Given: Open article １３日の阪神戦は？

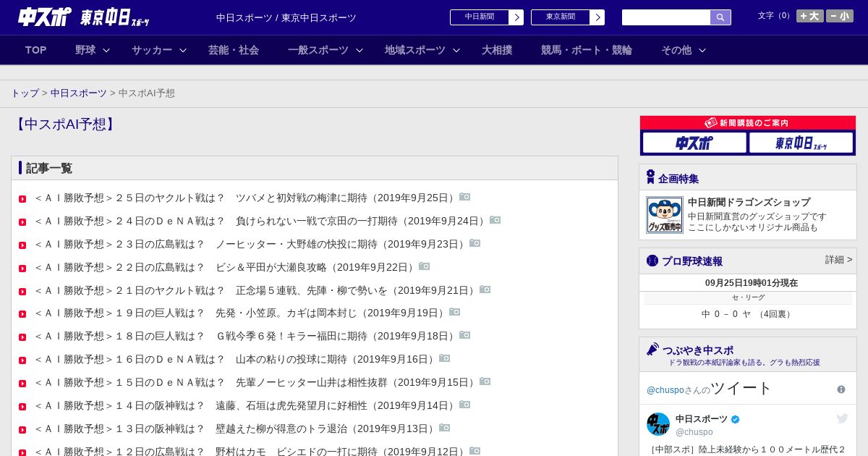Looking at the screenshot, I should [236, 428].
